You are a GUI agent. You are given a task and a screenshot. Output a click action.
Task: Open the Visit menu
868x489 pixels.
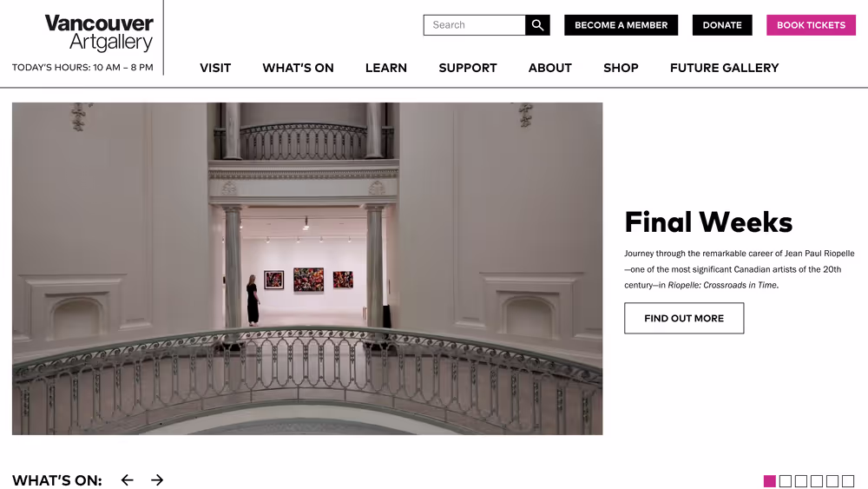click(215, 68)
